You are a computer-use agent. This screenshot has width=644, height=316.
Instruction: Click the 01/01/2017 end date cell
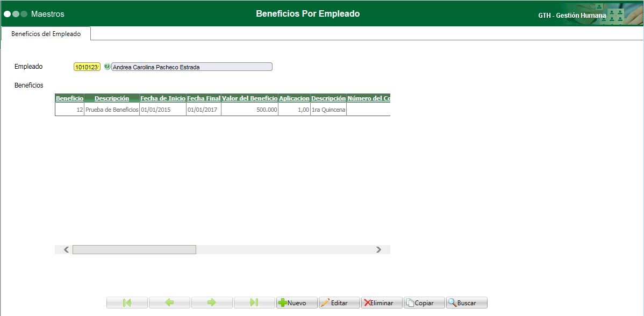click(204, 110)
